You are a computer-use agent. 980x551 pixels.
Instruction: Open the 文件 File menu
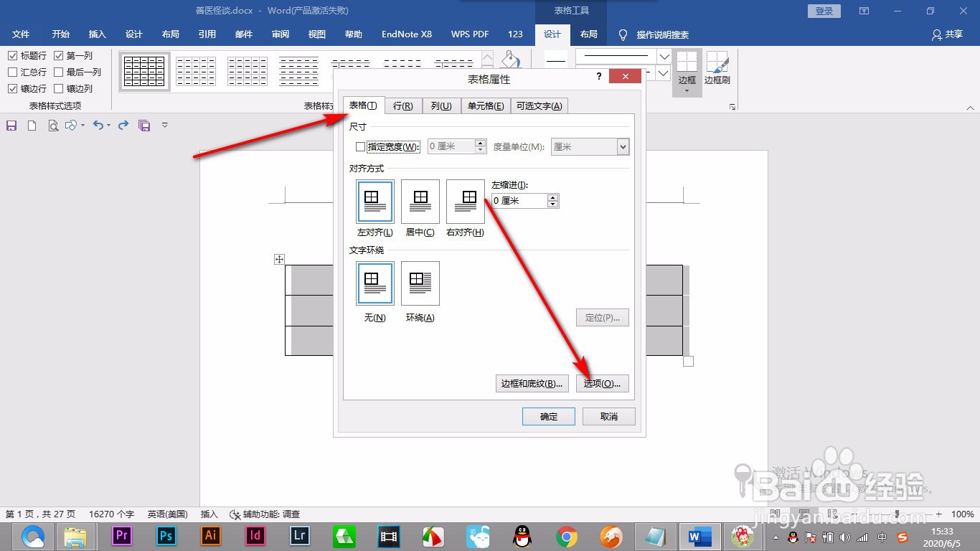pos(21,34)
